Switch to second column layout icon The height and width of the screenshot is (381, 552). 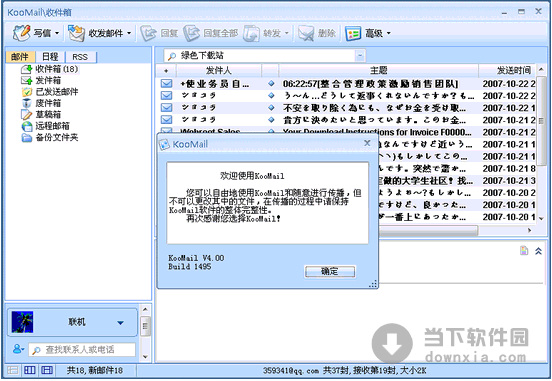coord(30,370)
